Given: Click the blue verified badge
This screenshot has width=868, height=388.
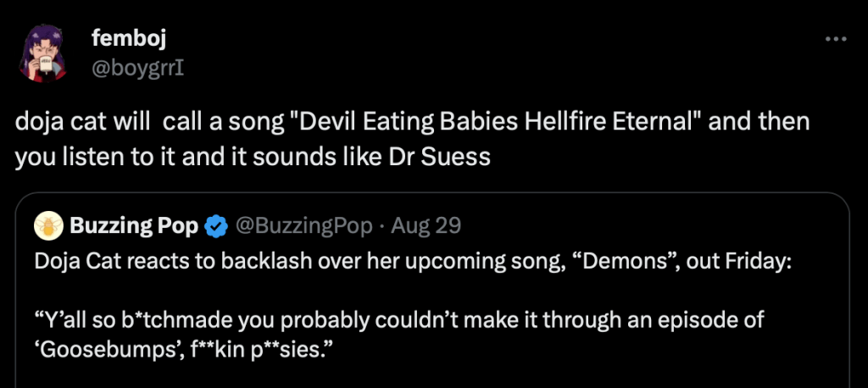Looking at the screenshot, I should [x=216, y=226].
